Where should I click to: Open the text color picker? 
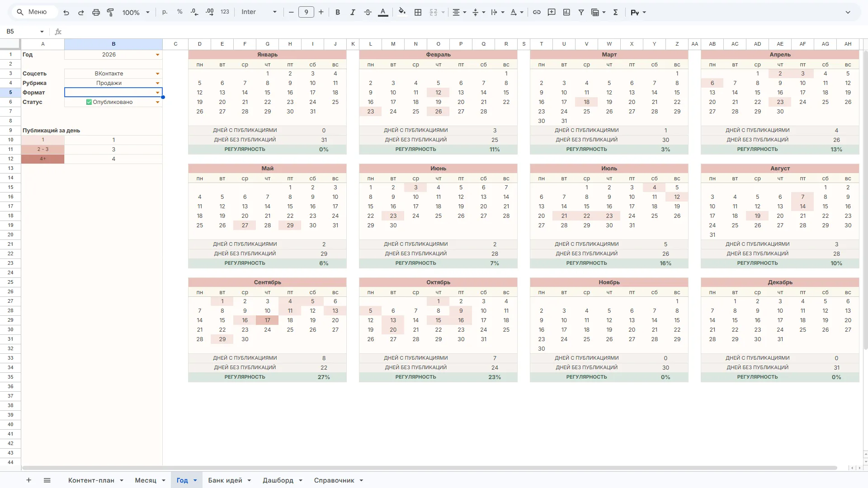(383, 12)
